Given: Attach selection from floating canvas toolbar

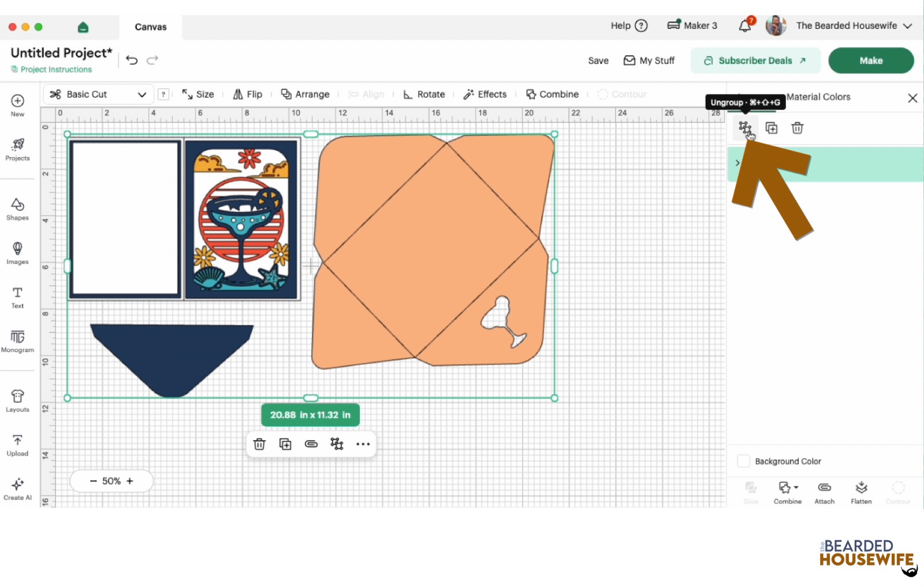Looking at the screenshot, I should (311, 444).
